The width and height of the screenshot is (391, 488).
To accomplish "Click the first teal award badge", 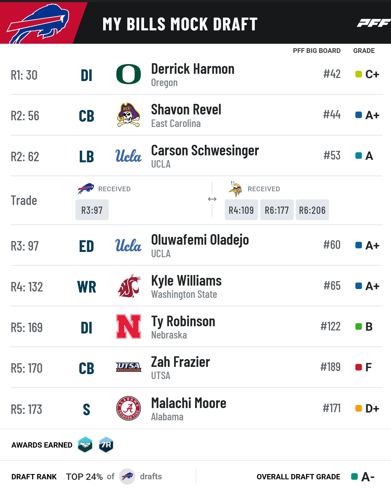I will tap(85, 445).
